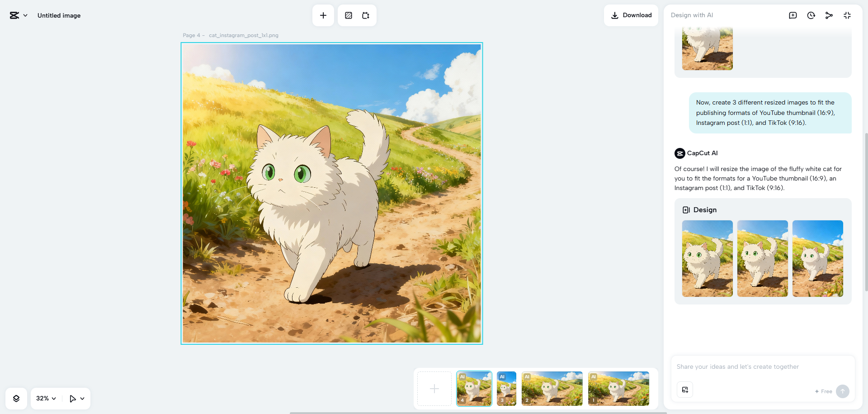The image size is (868, 414).
Task: Click the Free credits label
Action: click(x=824, y=391)
